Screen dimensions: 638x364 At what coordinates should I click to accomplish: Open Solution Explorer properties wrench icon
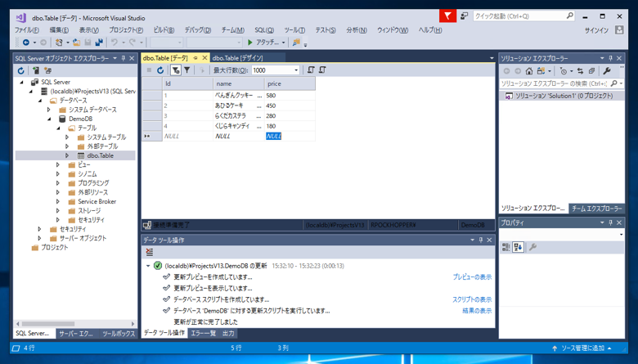click(607, 71)
